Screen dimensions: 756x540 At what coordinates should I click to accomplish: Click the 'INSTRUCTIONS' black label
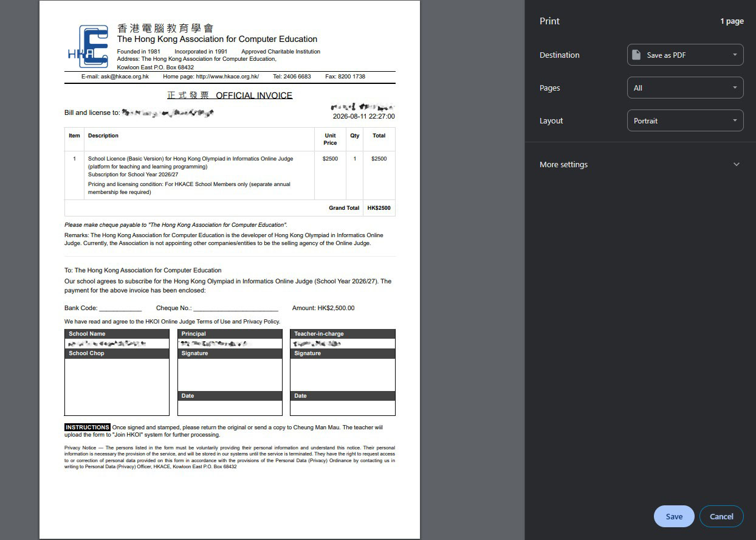(x=88, y=427)
